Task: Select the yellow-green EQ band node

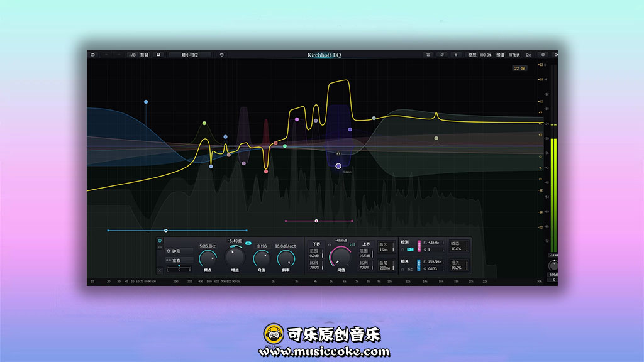Action: [204, 123]
